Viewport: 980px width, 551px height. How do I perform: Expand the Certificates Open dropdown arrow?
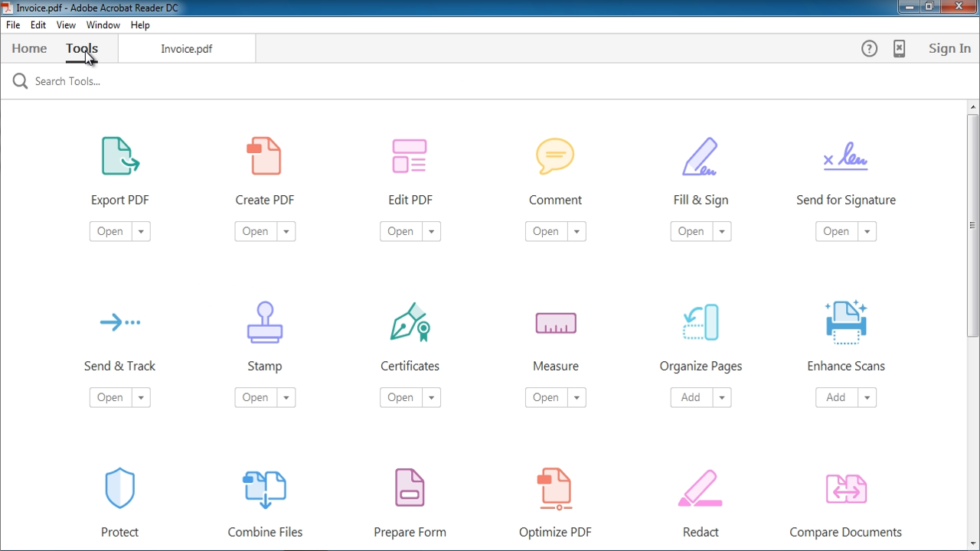click(432, 398)
